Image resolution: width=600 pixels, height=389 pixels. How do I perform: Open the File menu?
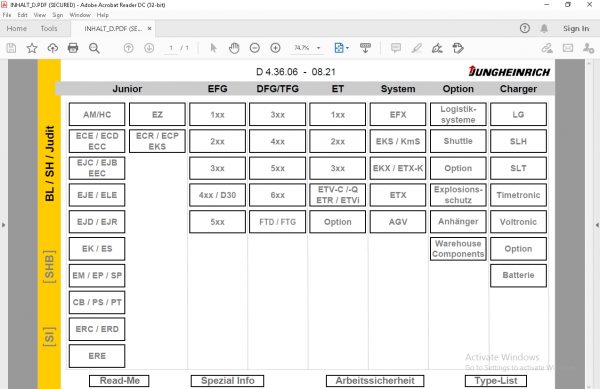tap(7, 15)
